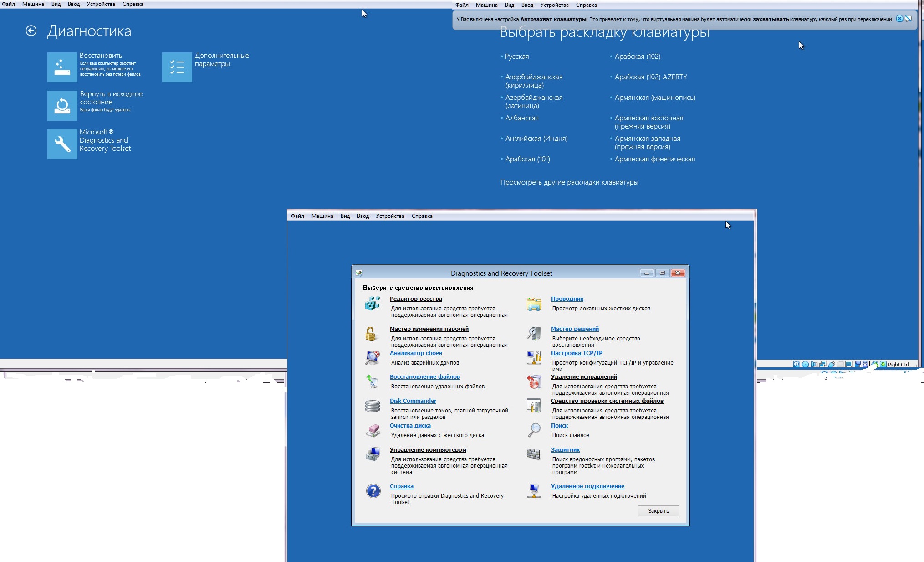Click the Explorer folder icon (Проводник)
Image resolution: width=924 pixels, height=562 pixels.
534,304
